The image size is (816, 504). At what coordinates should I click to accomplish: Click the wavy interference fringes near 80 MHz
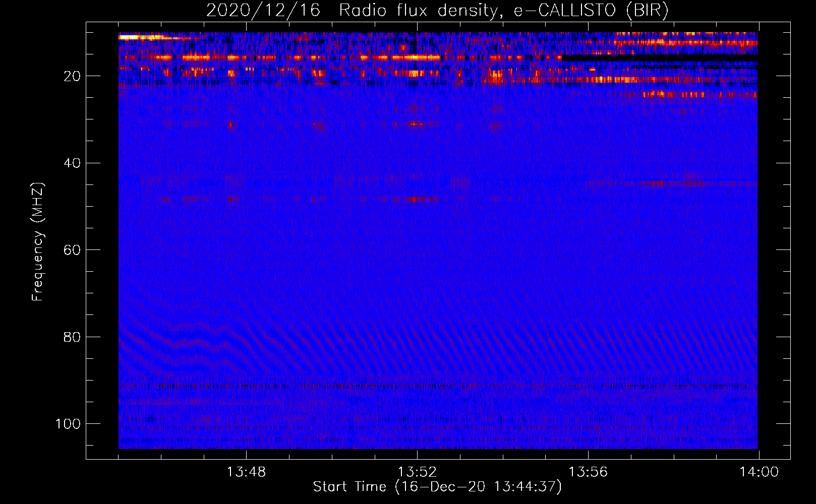click(437, 345)
